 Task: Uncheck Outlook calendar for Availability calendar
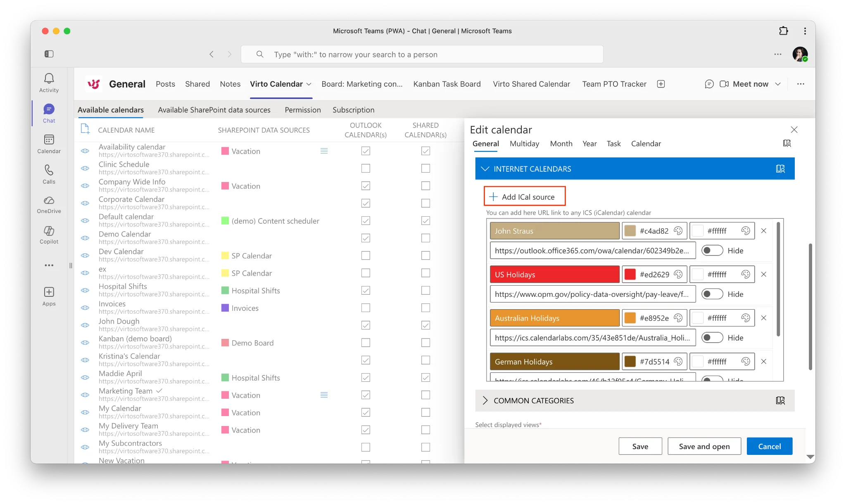click(366, 151)
